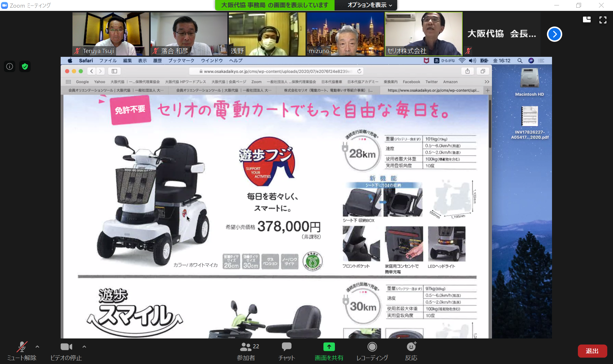Open Amazon bookmark

[450, 82]
